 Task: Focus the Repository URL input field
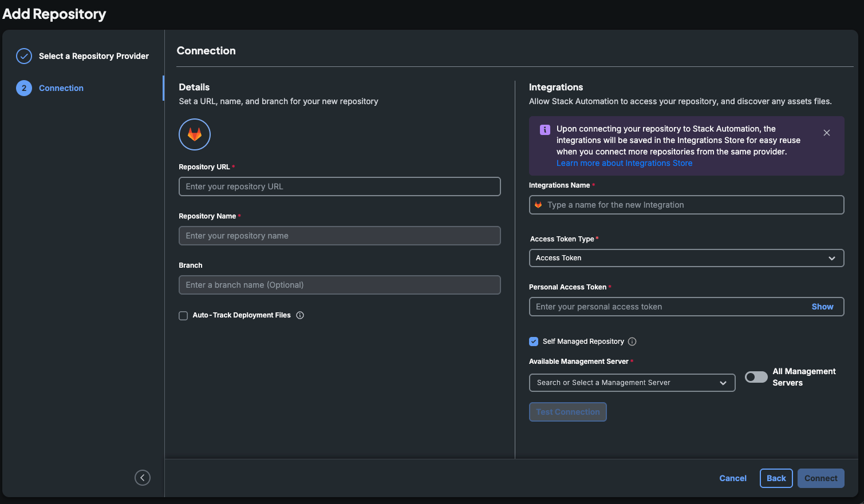pos(340,186)
